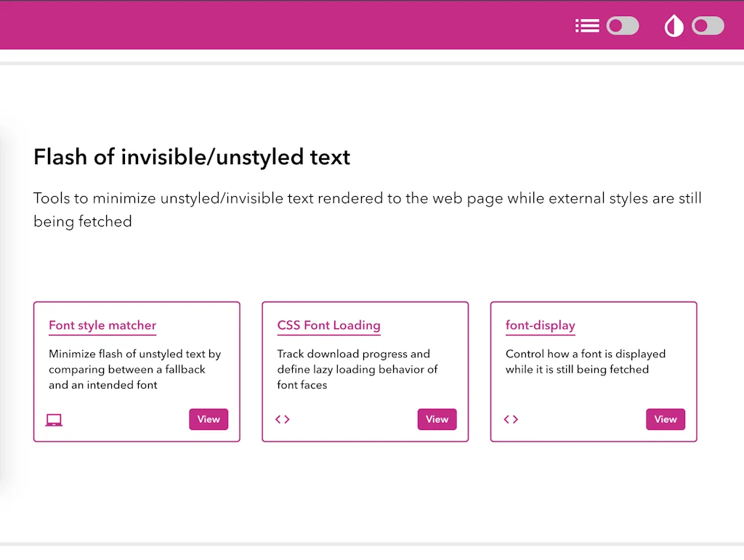The width and height of the screenshot is (744, 560).
Task: Click View on the font-display card
Action: coord(665,419)
